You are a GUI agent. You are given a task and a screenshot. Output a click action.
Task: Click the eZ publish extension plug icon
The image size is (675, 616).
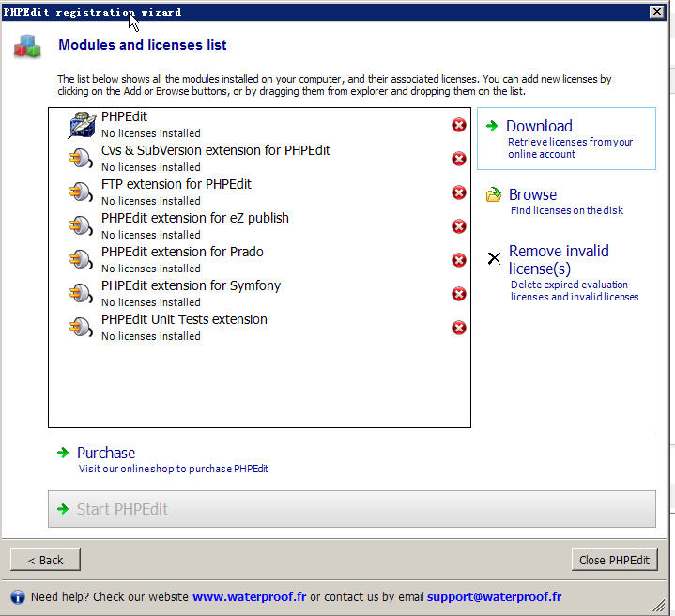coord(81,226)
